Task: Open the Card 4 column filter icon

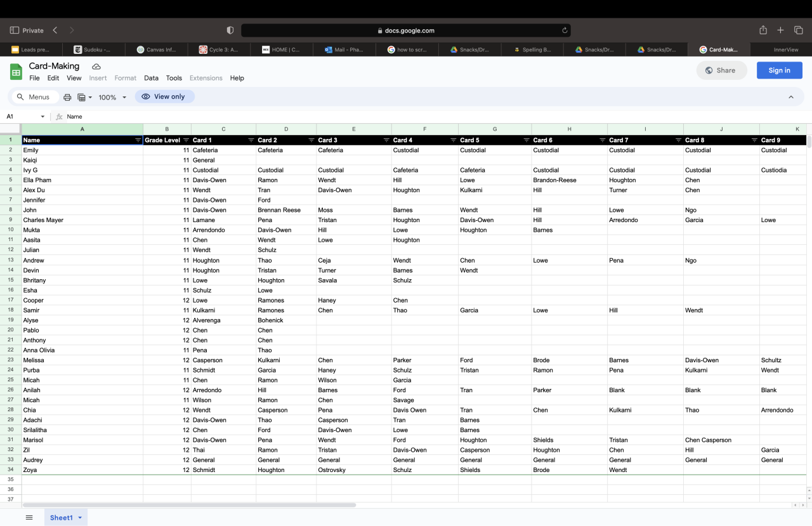Action: 454,140
